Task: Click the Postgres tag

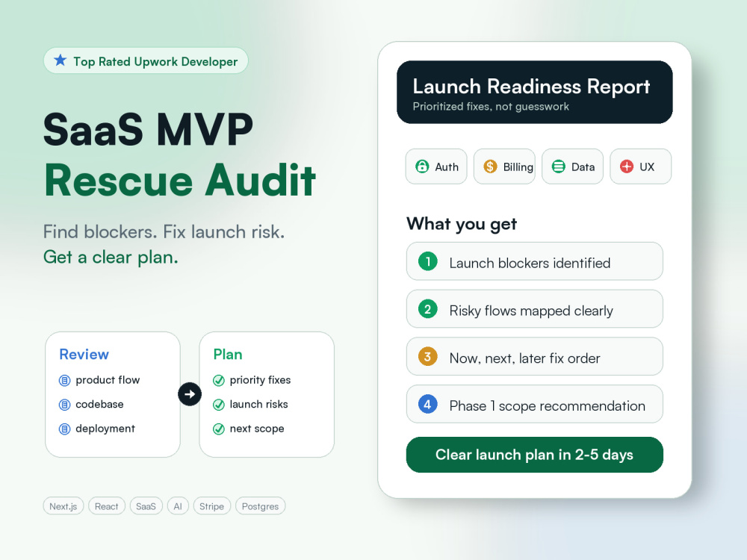Action: 261,505
